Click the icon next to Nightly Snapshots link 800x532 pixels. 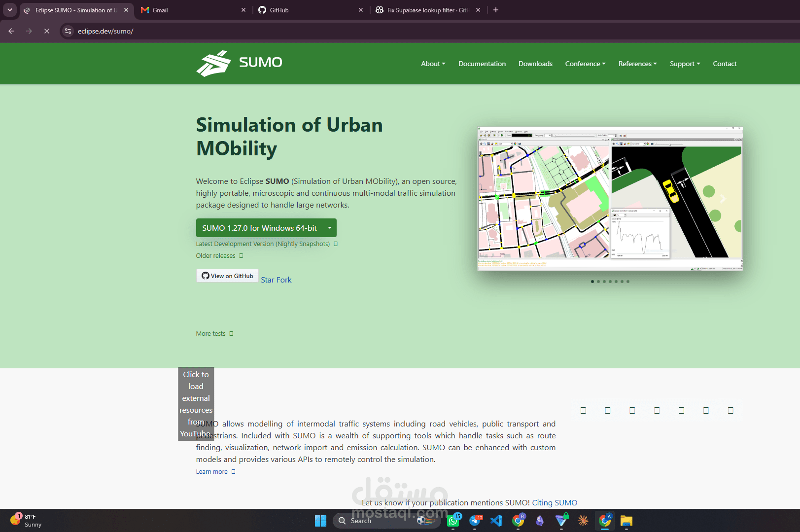tap(336, 244)
